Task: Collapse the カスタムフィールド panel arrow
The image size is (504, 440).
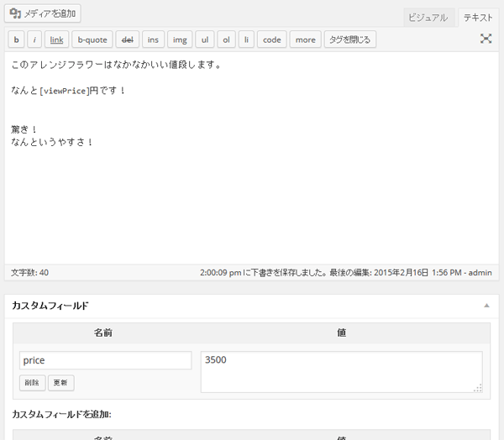Action: click(x=486, y=306)
